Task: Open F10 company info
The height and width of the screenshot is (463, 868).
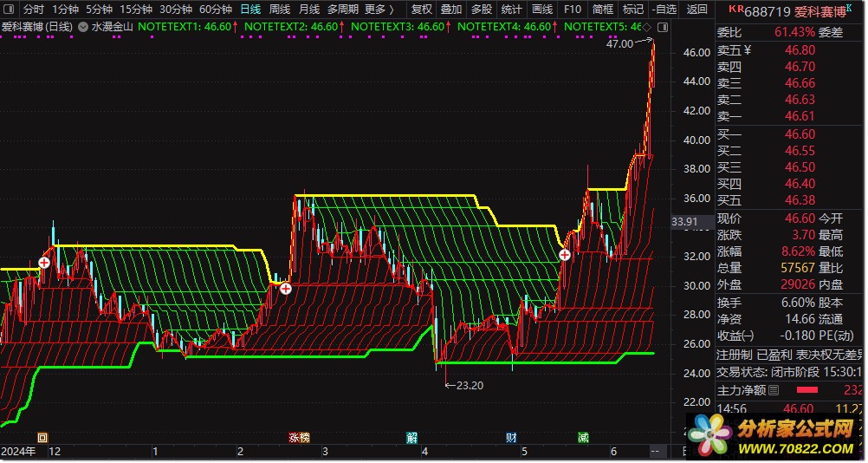Action: coord(573,10)
